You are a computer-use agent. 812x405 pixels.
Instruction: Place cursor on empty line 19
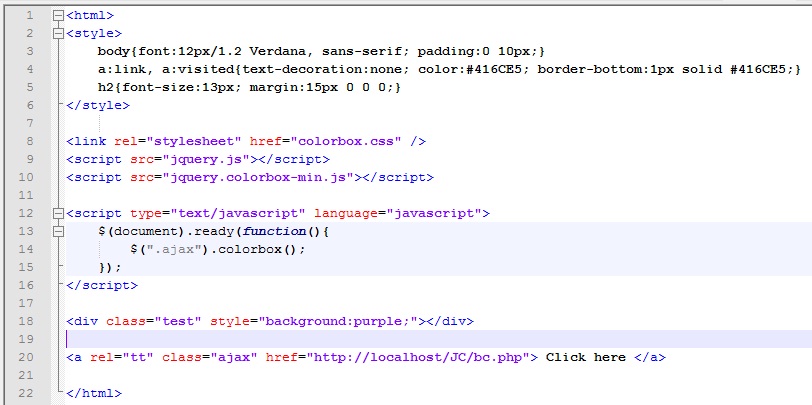[300, 339]
